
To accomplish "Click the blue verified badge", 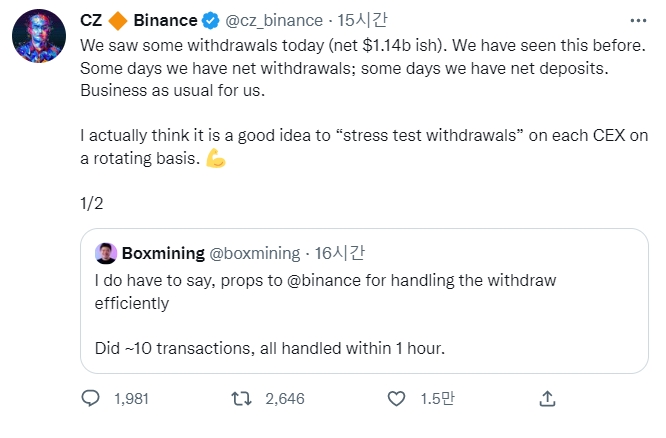I will point(213,20).
